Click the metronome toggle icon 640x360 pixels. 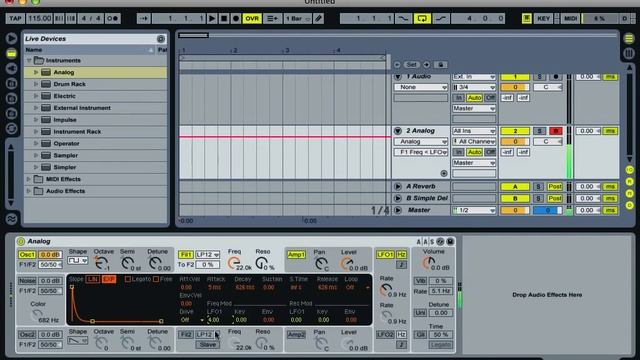tap(113, 18)
